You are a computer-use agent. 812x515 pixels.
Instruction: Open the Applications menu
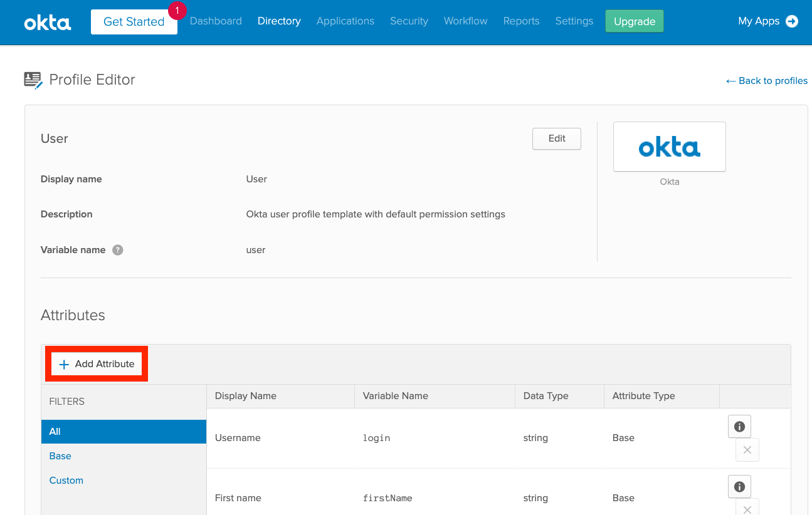tap(345, 21)
